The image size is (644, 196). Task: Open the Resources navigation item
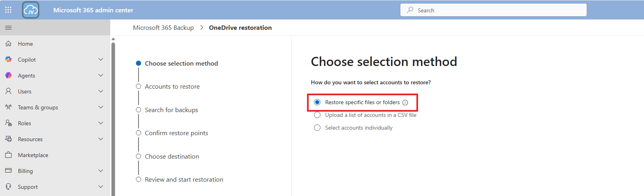(30, 139)
